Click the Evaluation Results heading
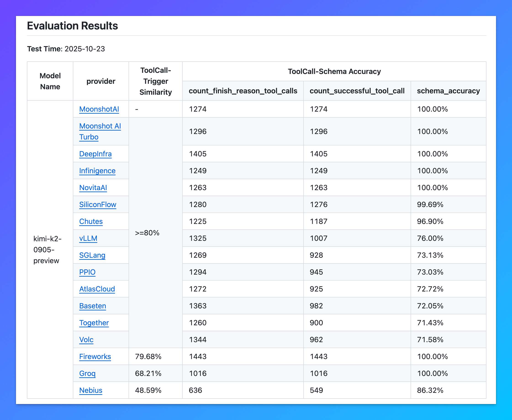 (72, 26)
